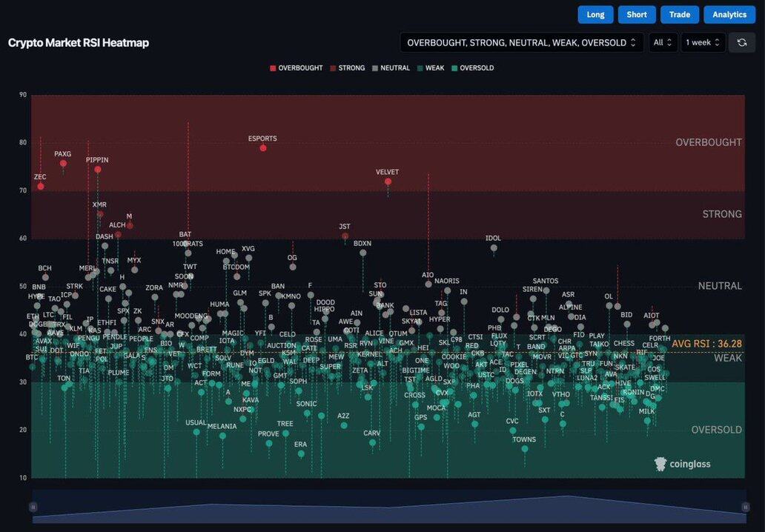Click the right range slider handle
The width and height of the screenshot is (765, 532).
[746, 507]
